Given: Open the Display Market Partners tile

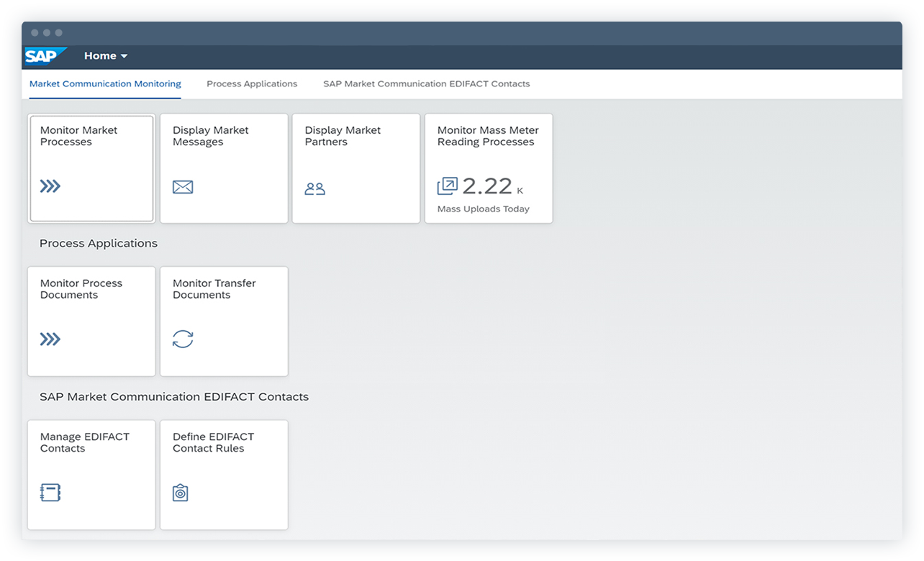Looking at the screenshot, I should 355,168.
